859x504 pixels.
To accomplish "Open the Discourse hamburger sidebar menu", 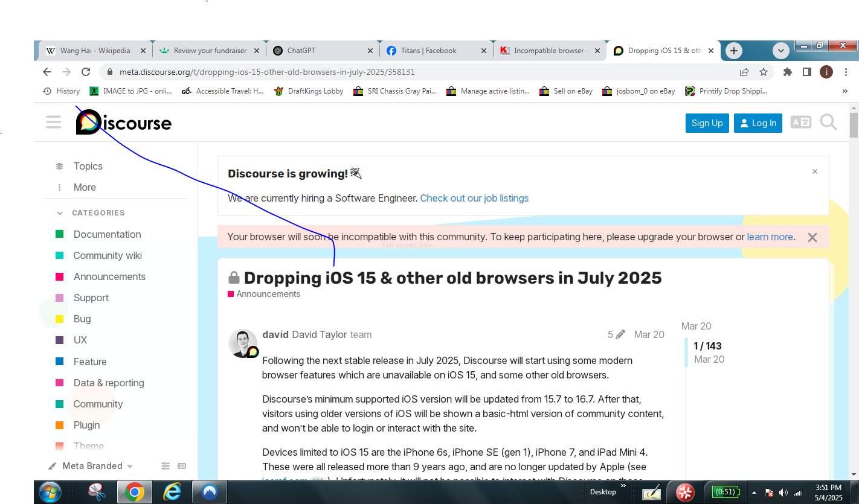I will point(53,123).
